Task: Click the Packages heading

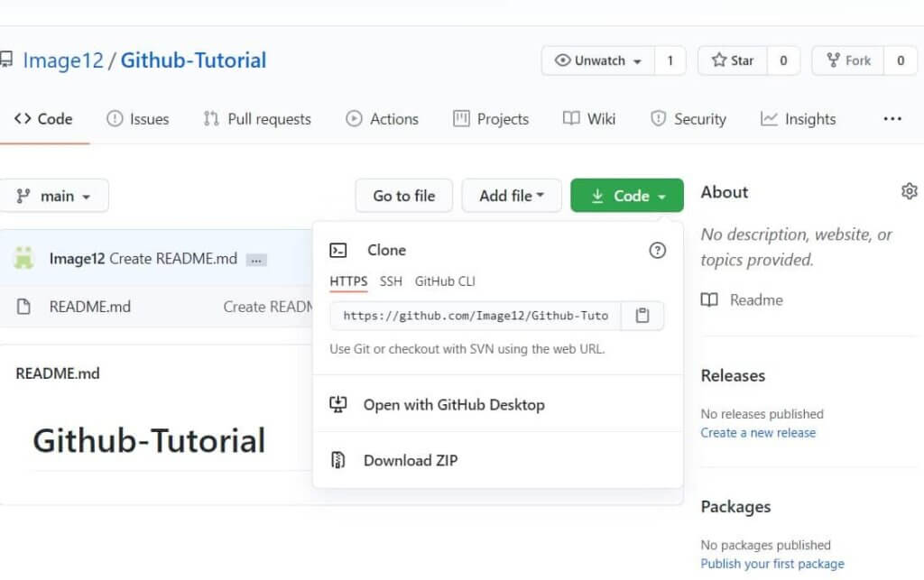Action: click(x=735, y=506)
